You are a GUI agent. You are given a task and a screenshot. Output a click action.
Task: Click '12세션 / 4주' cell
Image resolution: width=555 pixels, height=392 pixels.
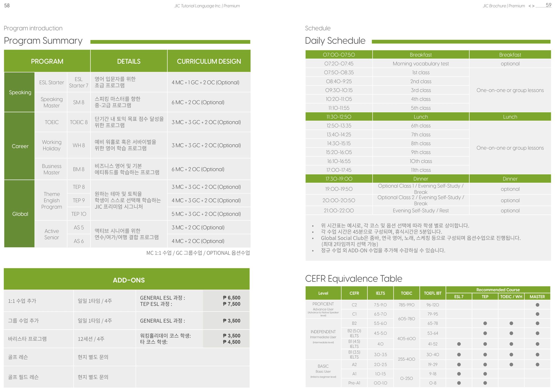tap(105, 339)
